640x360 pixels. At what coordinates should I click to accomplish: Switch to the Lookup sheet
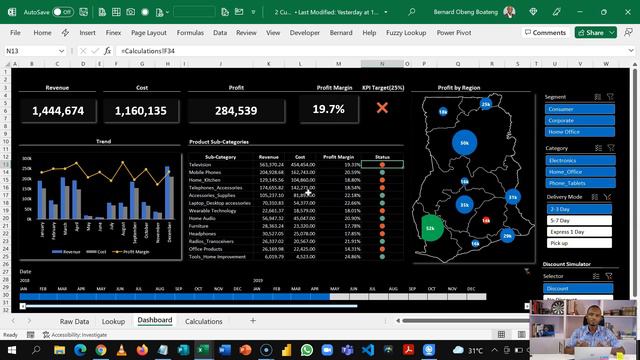pyautogui.click(x=113, y=321)
